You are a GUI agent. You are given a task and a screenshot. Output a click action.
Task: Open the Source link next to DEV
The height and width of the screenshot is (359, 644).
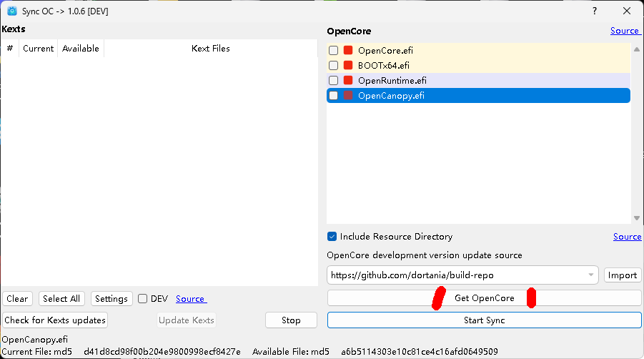point(191,299)
